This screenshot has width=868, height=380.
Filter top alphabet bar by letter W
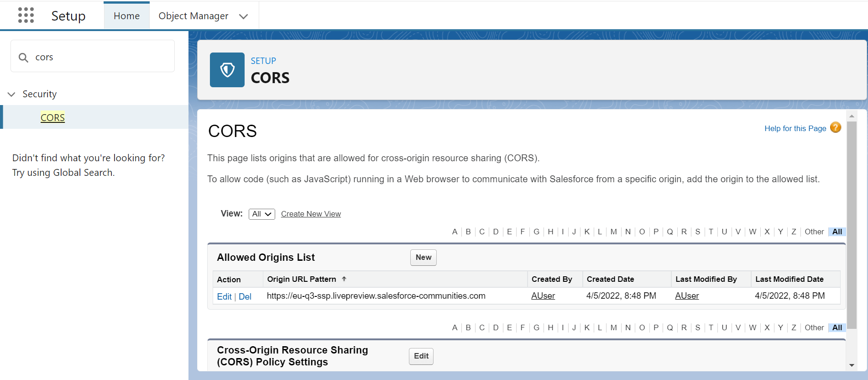(753, 232)
